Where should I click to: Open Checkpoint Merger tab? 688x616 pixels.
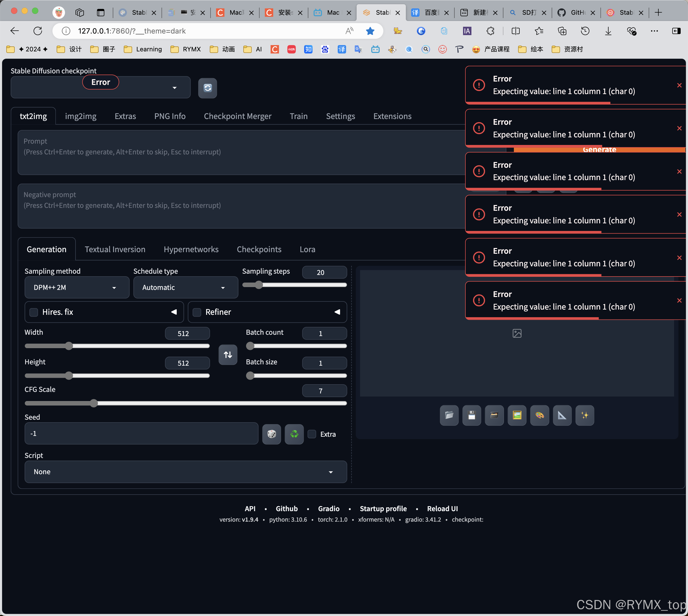tap(237, 116)
